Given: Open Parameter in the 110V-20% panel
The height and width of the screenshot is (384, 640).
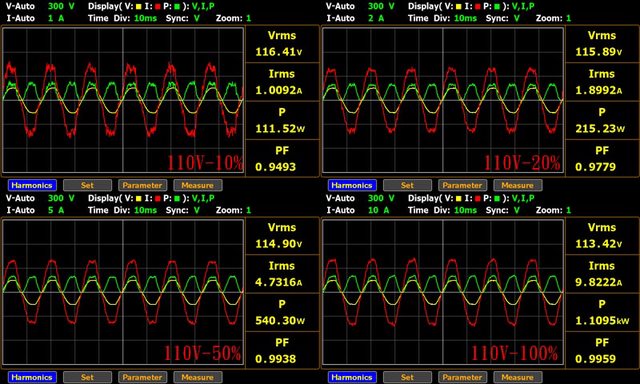Looking at the screenshot, I should pos(462,185).
